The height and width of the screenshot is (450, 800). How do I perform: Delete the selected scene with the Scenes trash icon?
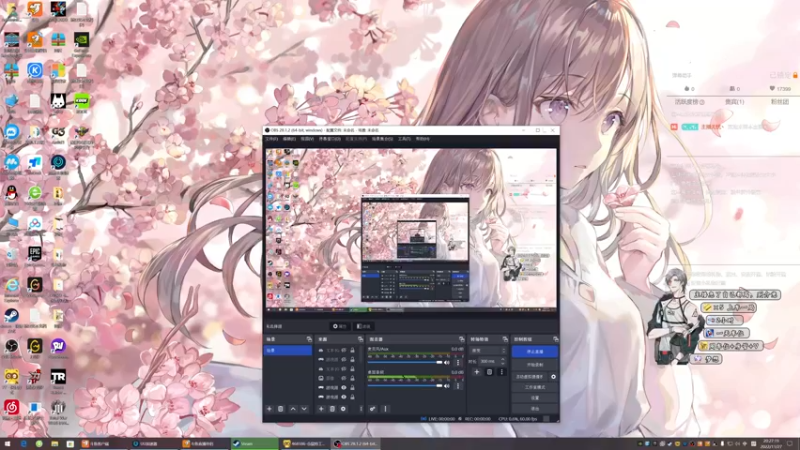pos(281,409)
